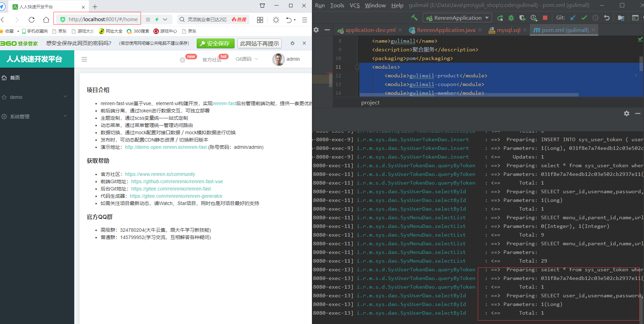The image size is (644, 324).
Task: Open the 游戏中心 bookmark
Action: point(165,31)
